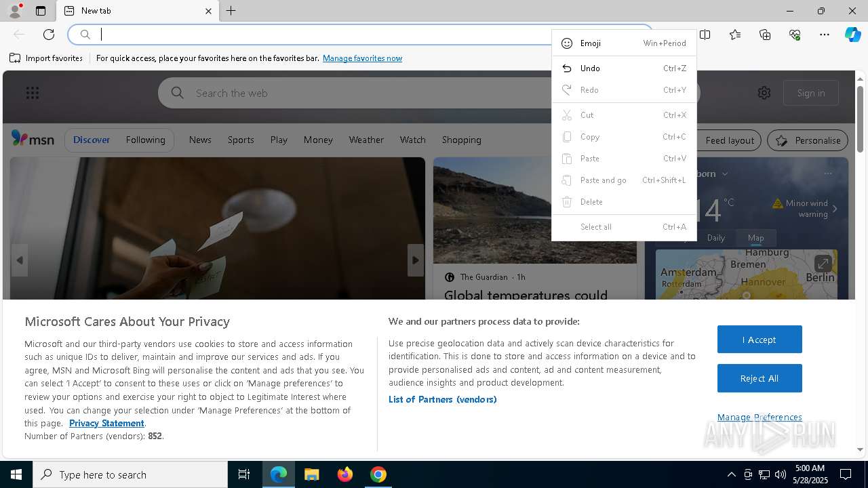868x488 pixels.
Task: Open MSN page settings gear
Action: tap(764, 93)
